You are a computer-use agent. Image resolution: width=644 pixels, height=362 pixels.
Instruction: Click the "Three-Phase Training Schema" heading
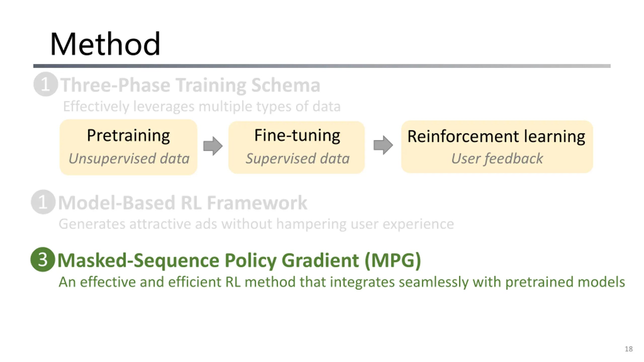point(190,85)
